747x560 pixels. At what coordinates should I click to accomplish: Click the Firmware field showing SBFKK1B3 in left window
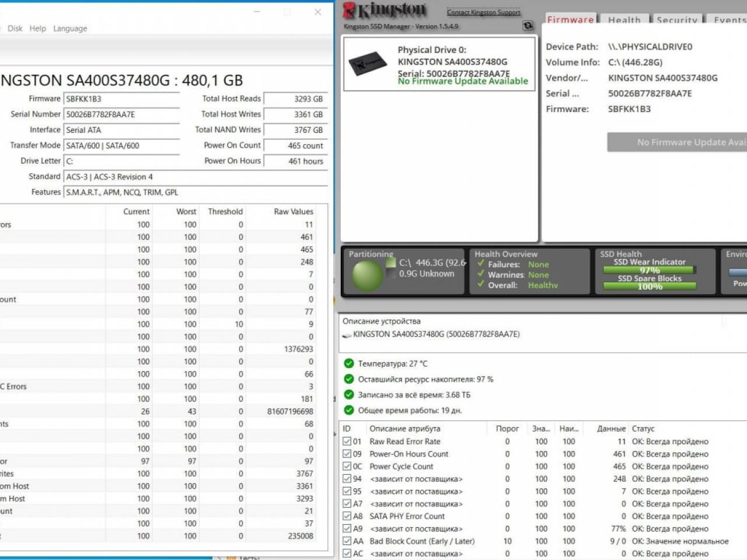121,99
